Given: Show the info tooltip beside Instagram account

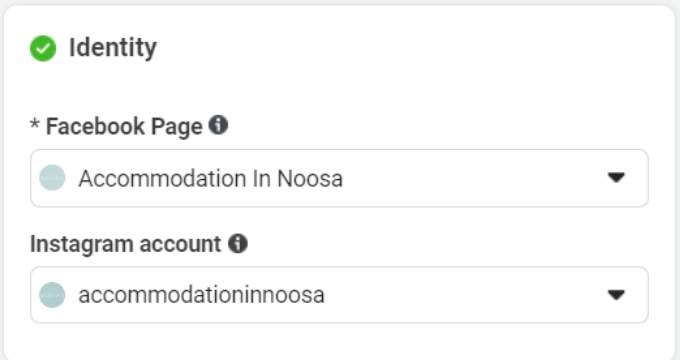Looking at the screenshot, I should click(238, 243).
